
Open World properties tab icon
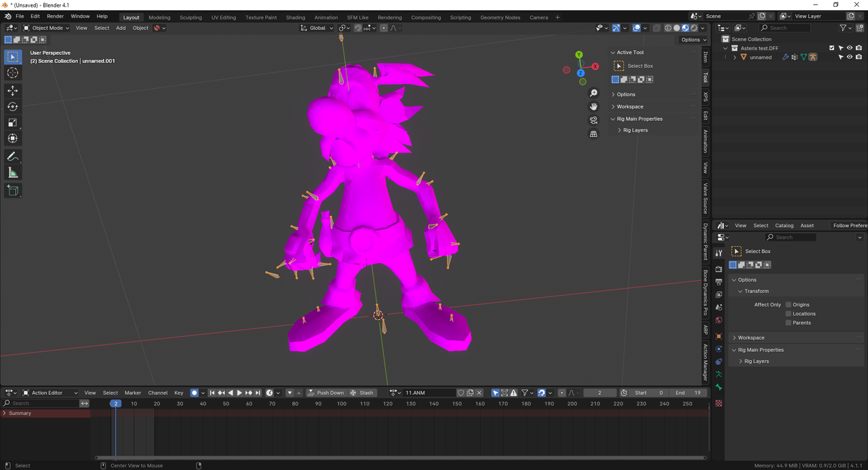pyautogui.click(x=719, y=320)
